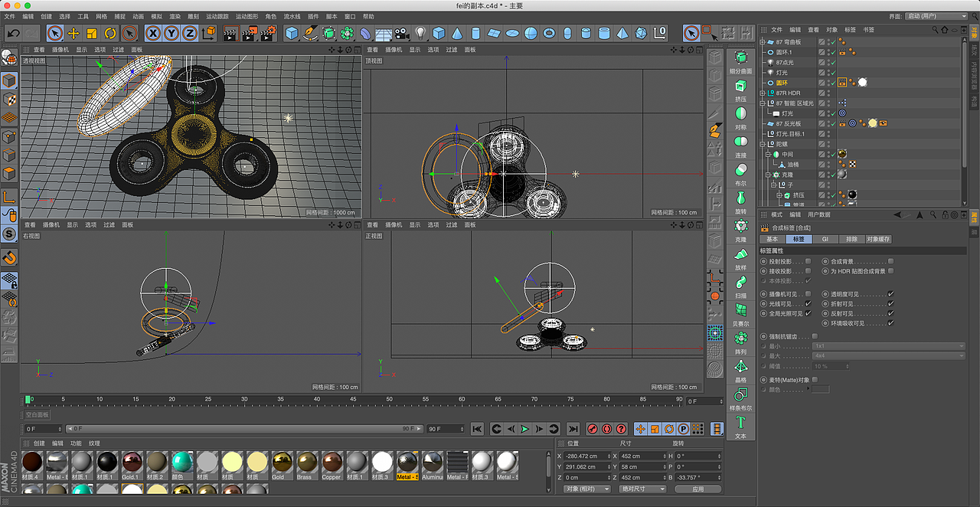Click the Undo arrow icon
The width and height of the screenshot is (980, 507).
[x=13, y=33]
